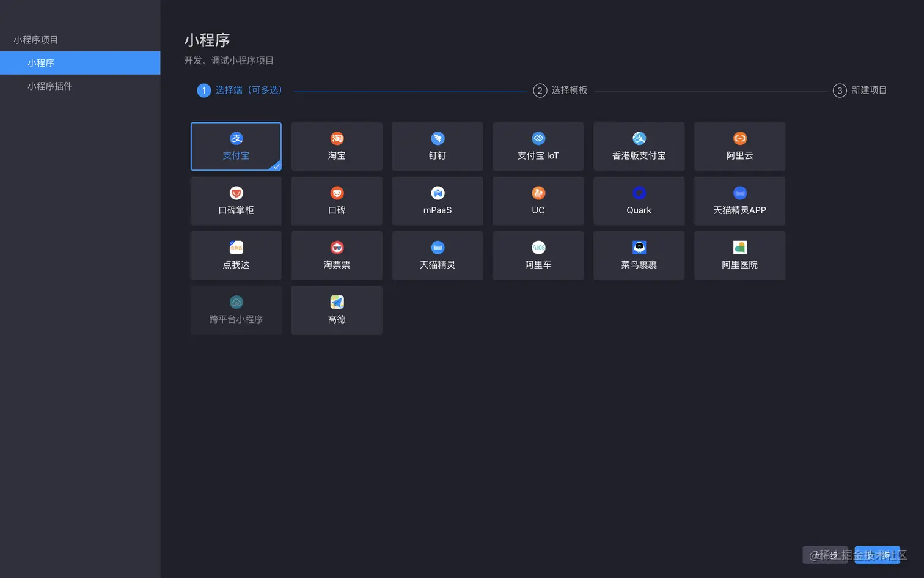Select the 淘宝 platform icon

(337, 139)
